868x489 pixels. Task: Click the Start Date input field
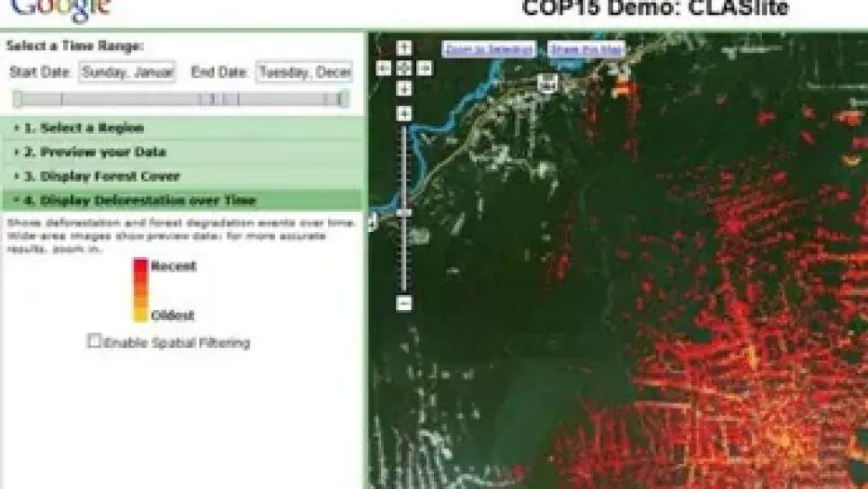tap(127, 73)
